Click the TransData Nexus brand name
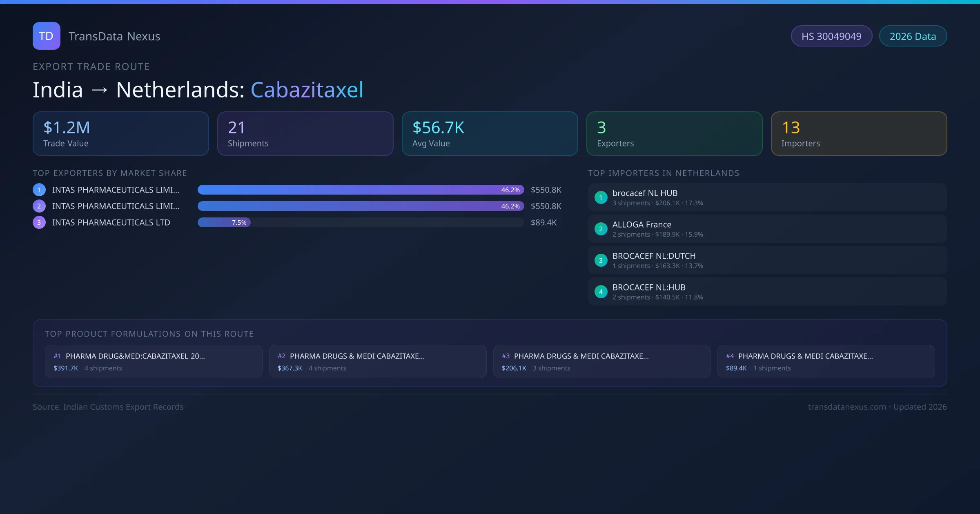This screenshot has height=514, width=980. [114, 36]
